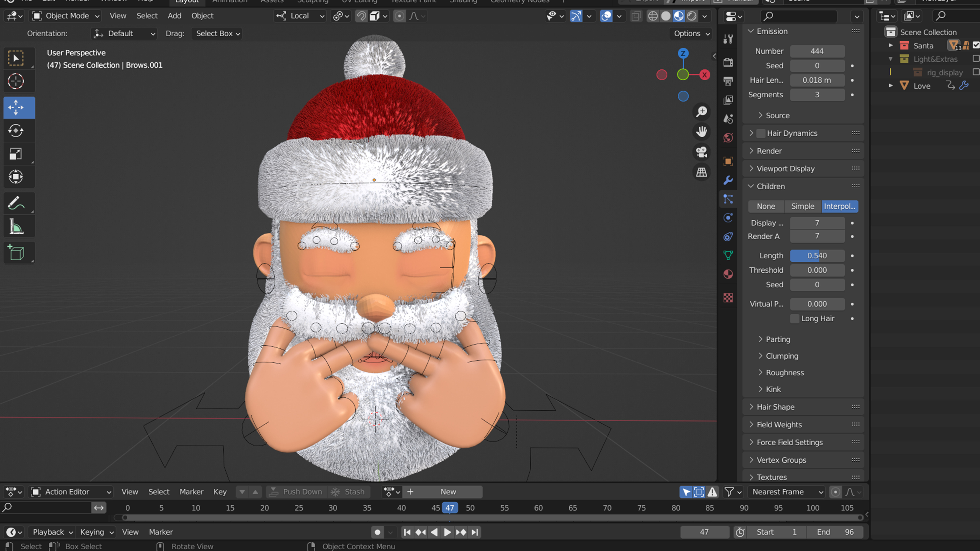Toggle the Auto Keying record button

click(377, 532)
